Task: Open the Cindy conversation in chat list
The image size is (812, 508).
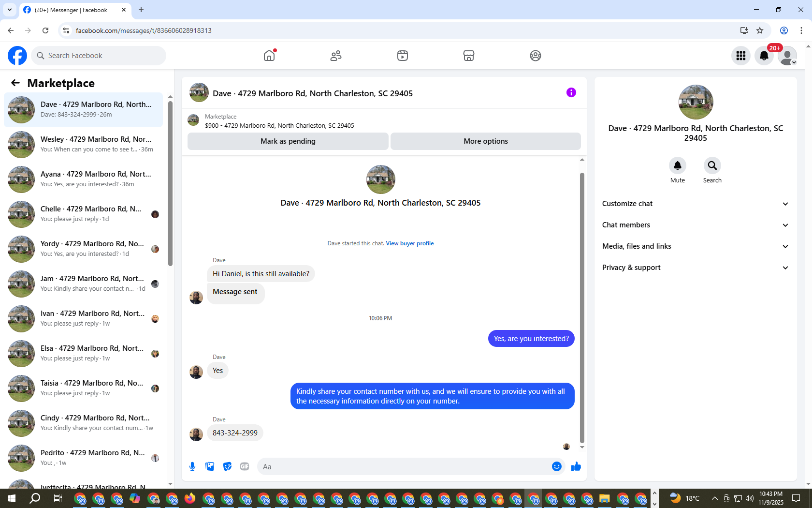Action: click(84, 423)
